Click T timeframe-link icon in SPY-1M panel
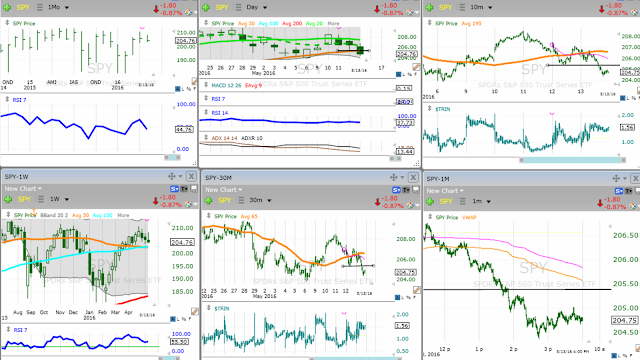This screenshot has width=640, height=360. click(628, 191)
